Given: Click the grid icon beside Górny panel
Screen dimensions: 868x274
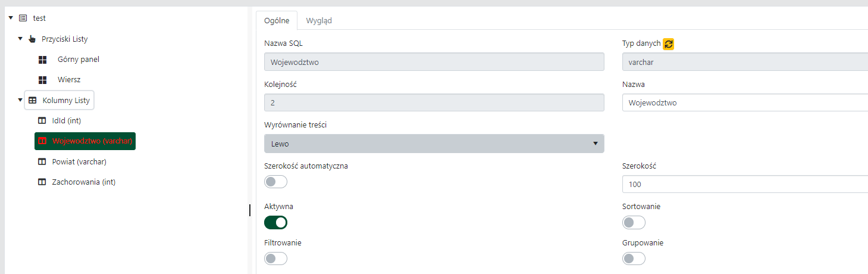Looking at the screenshot, I should (x=42, y=60).
